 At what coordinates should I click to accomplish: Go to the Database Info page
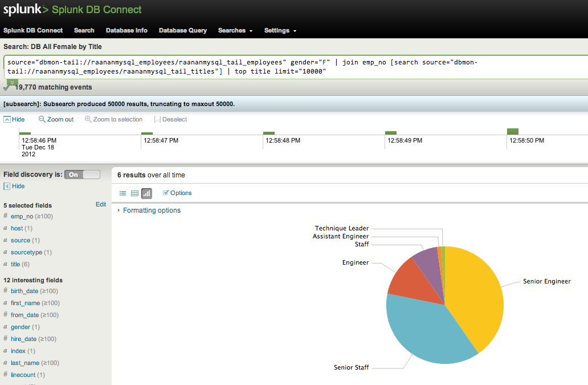point(126,31)
